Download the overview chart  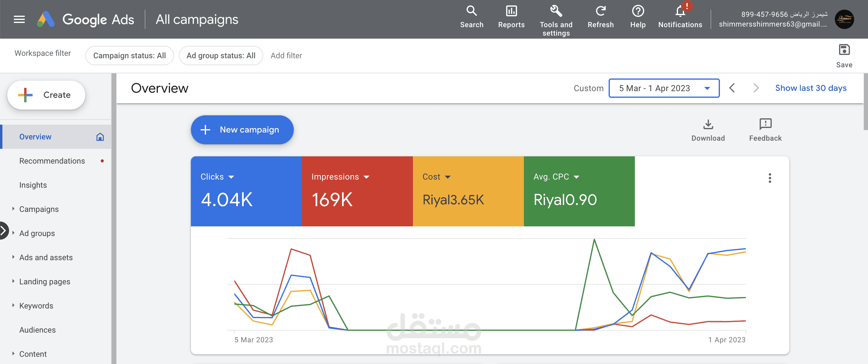click(708, 124)
